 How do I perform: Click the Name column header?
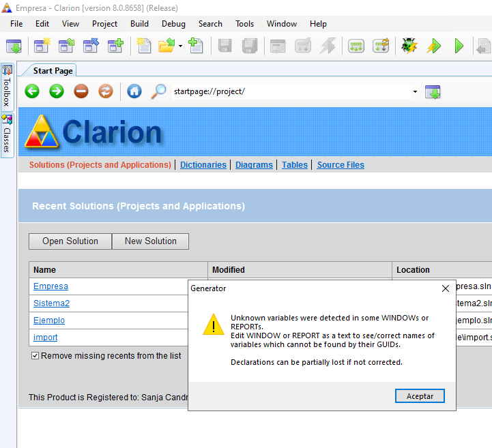(118, 270)
